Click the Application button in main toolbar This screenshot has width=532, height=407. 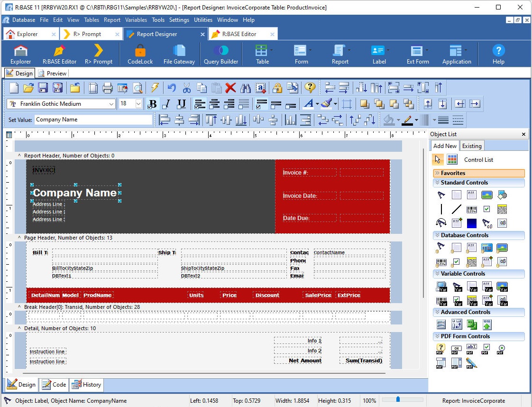[456, 54]
